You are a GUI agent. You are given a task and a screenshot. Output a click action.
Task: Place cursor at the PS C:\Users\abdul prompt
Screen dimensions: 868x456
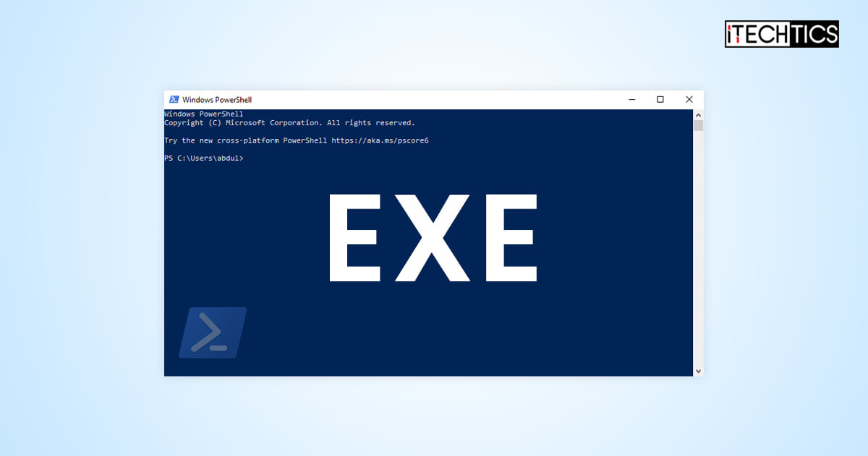pyautogui.click(x=204, y=158)
